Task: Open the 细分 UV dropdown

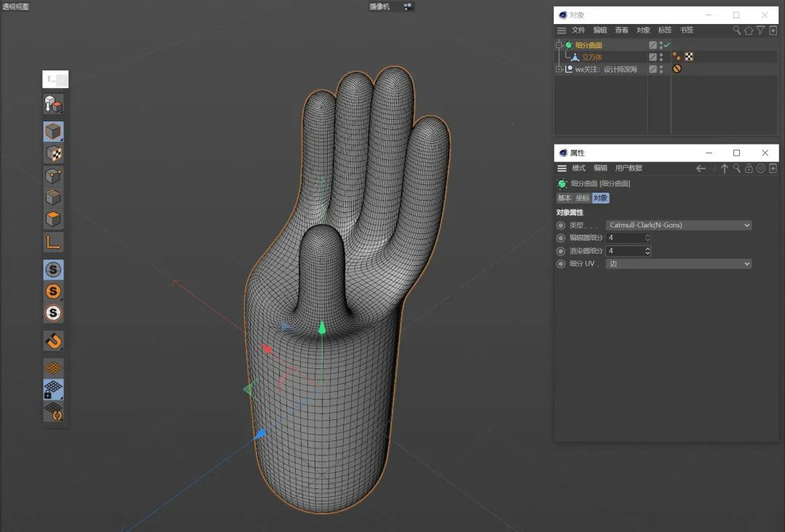Action: coord(678,264)
